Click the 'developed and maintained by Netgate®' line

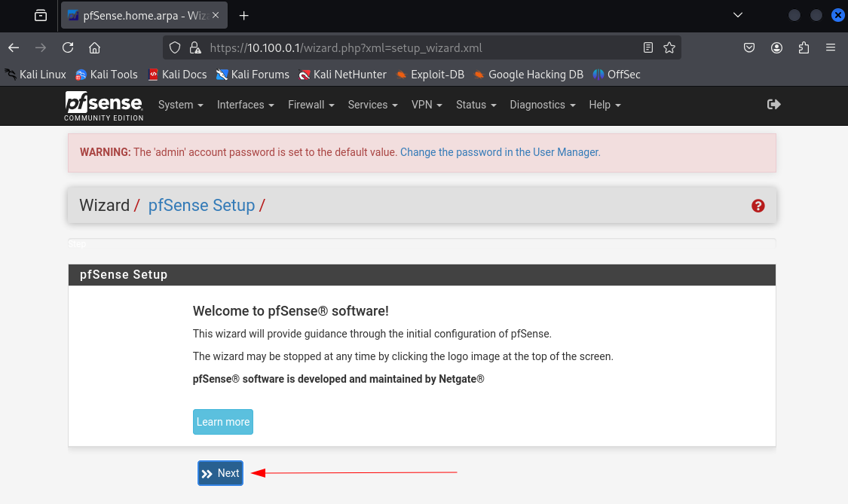pos(338,379)
